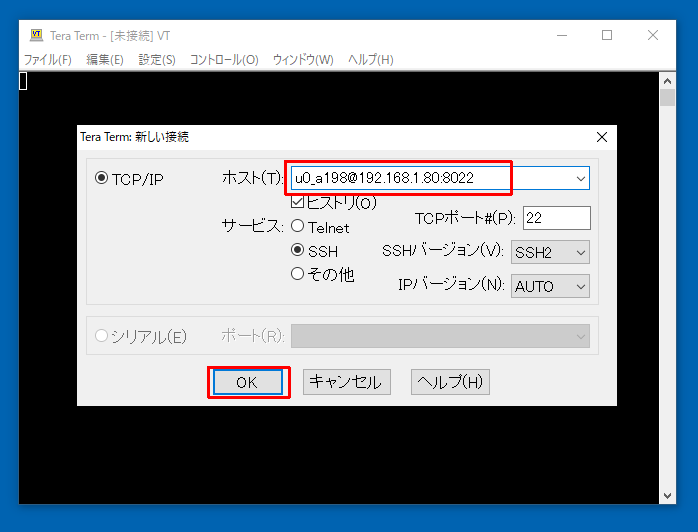Maximize the Tera Term window

(x=607, y=35)
